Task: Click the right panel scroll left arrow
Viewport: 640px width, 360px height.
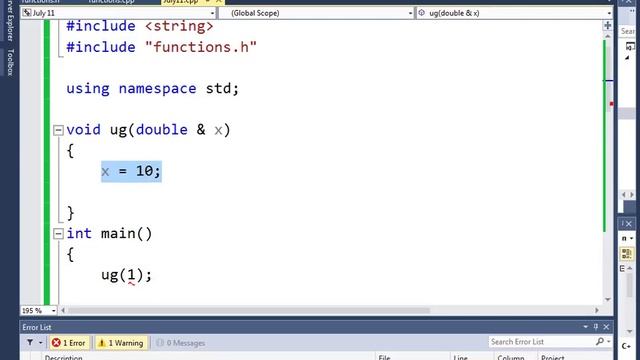Action: pyautogui.click(x=624, y=195)
